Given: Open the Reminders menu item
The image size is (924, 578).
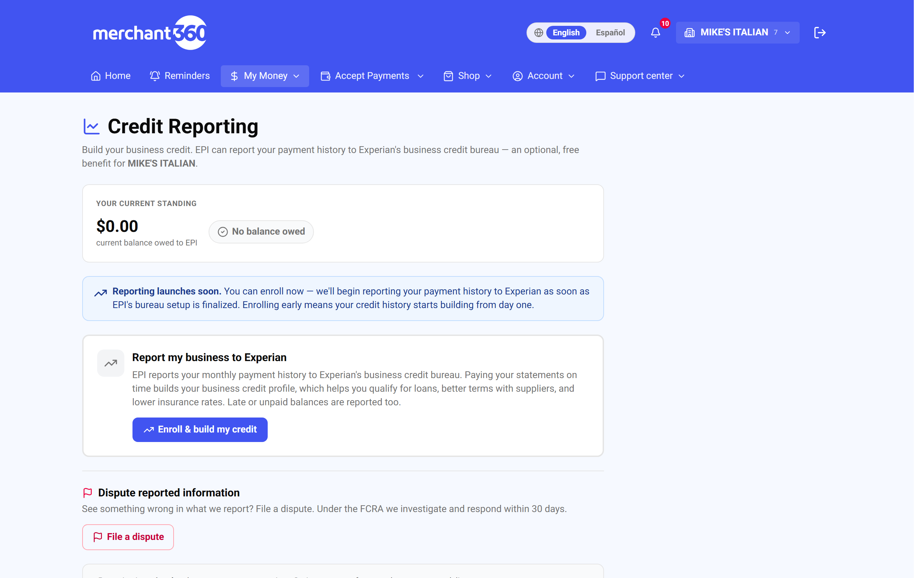Looking at the screenshot, I should (180, 76).
